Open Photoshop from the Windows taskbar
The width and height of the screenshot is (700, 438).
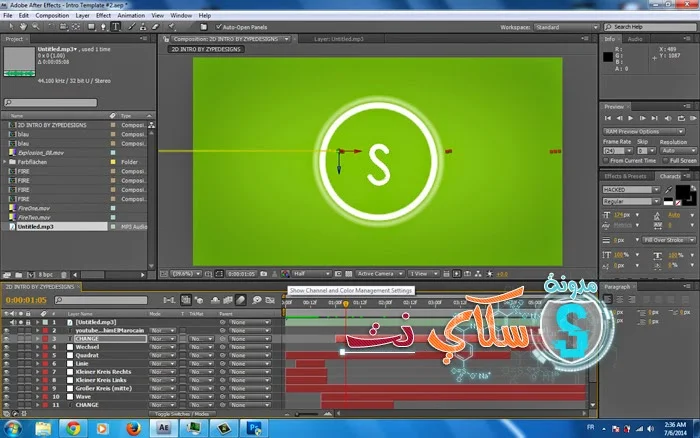(x=254, y=428)
